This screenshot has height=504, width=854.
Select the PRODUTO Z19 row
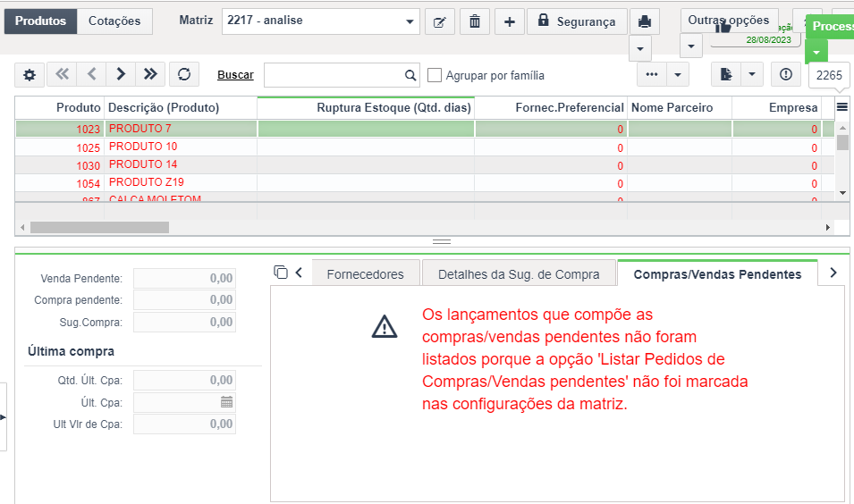click(425, 183)
